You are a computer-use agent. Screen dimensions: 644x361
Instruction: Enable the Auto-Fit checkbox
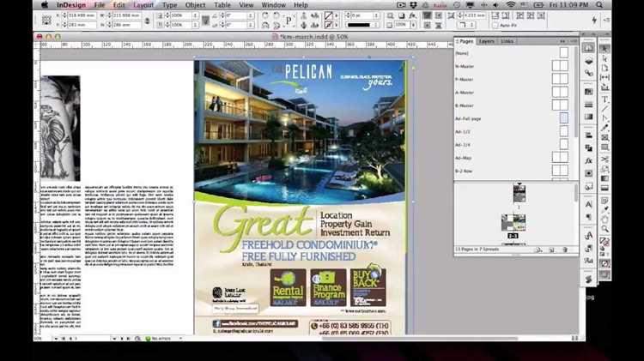click(495, 25)
